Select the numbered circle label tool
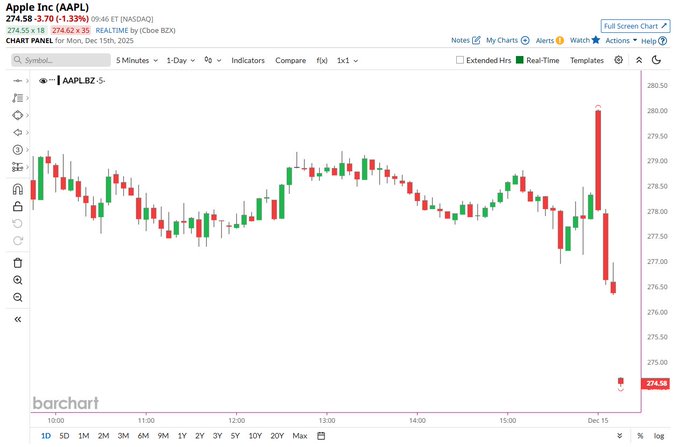This screenshot has height=447, width=680. coord(17,150)
